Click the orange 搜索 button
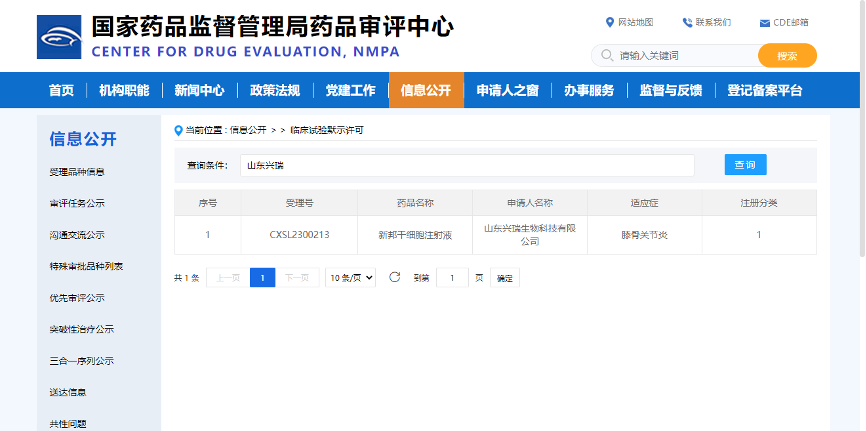The width and height of the screenshot is (866, 431). (787, 55)
